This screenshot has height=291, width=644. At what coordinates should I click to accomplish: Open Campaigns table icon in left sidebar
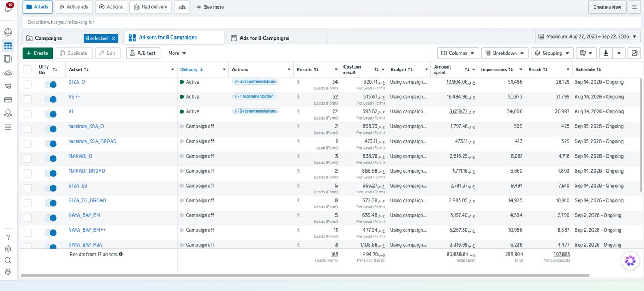pyautogui.click(x=8, y=46)
